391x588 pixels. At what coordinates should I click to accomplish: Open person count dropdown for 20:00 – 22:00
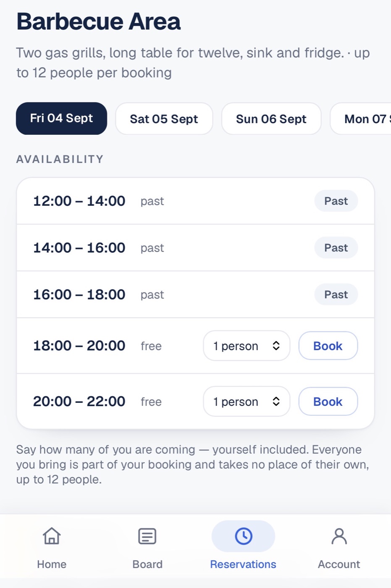click(247, 401)
